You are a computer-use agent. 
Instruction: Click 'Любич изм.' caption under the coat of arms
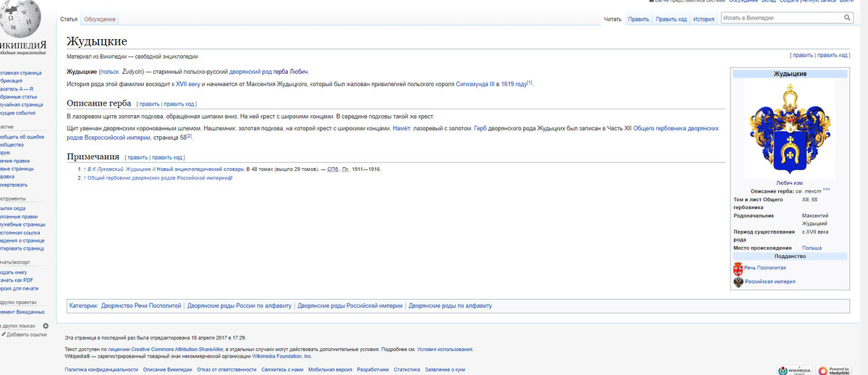[x=789, y=183]
